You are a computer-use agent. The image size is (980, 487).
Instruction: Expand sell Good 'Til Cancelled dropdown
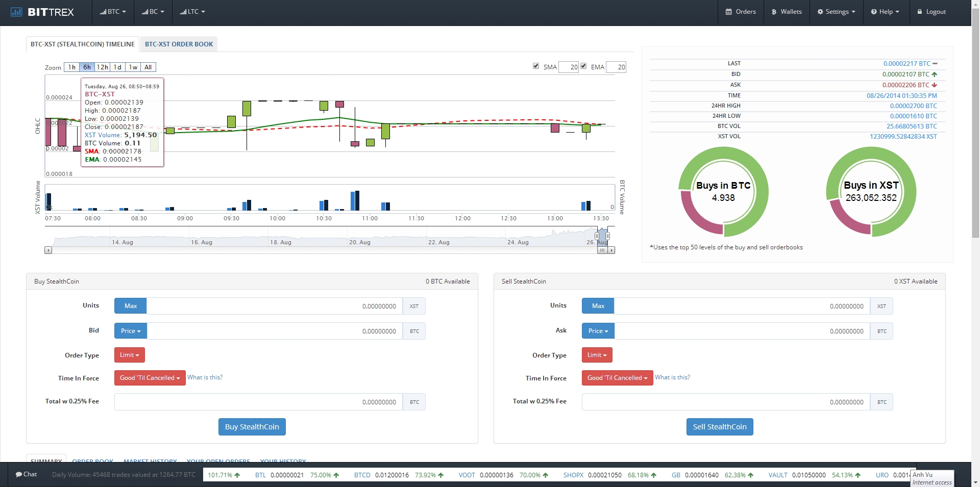617,378
